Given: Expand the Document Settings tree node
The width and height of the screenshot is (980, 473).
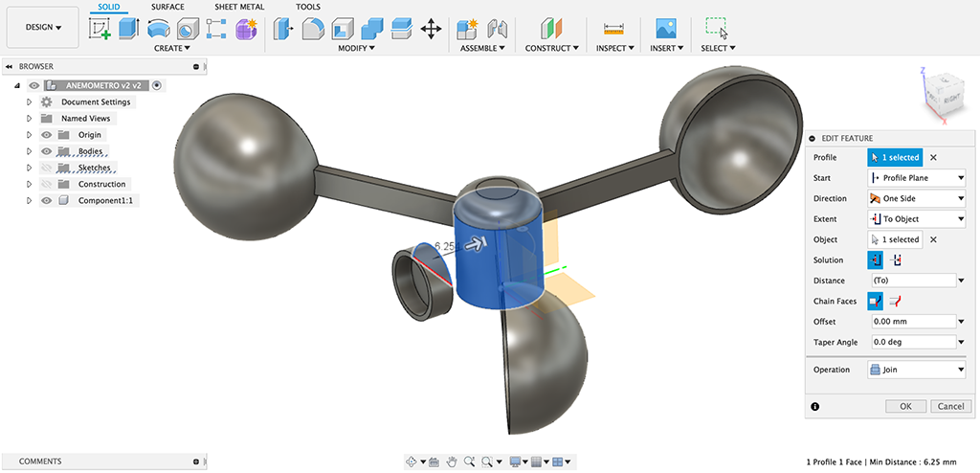Looking at the screenshot, I should [29, 102].
